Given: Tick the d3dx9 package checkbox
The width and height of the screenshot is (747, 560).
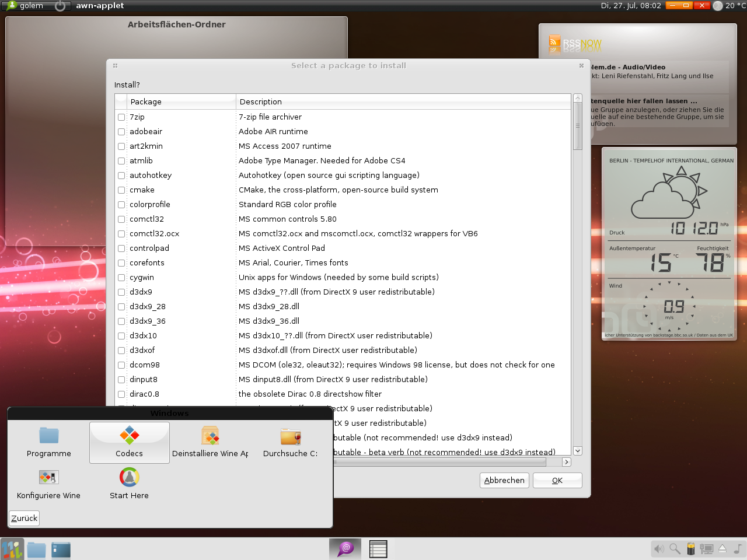Looking at the screenshot, I should tap(121, 292).
